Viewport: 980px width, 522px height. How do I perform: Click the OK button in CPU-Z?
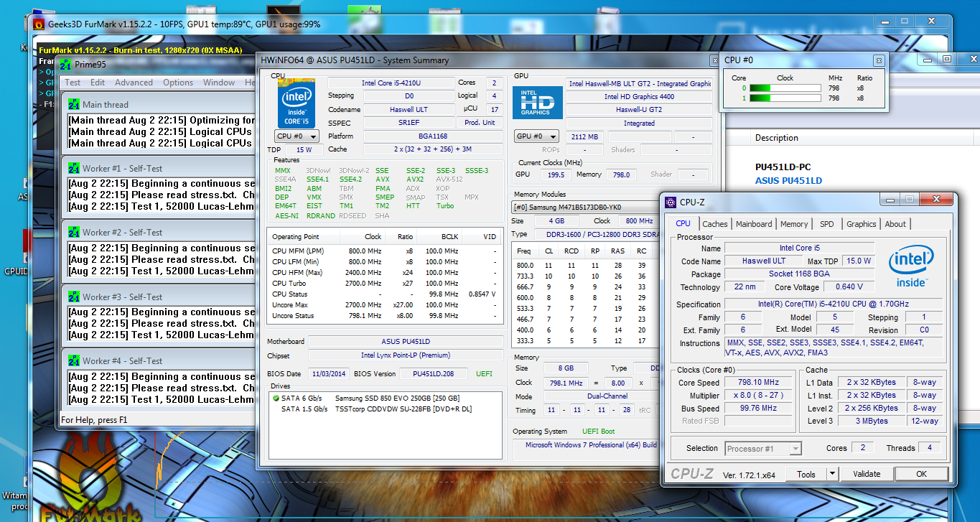coord(921,474)
